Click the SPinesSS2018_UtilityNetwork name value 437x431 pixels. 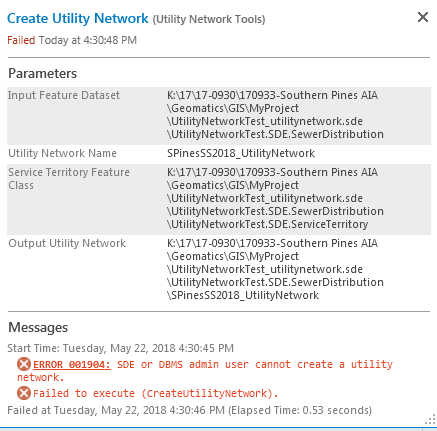click(x=241, y=153)
